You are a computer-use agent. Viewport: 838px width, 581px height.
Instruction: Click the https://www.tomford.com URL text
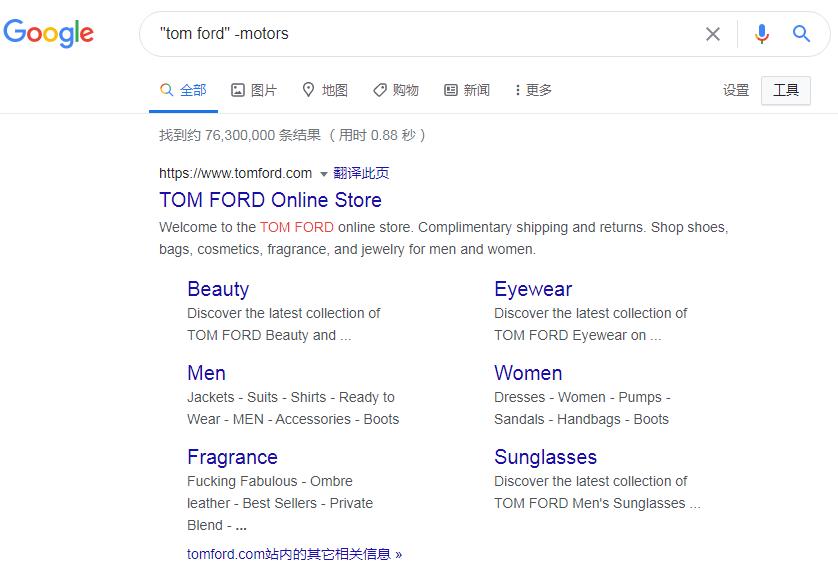[236, 173]
